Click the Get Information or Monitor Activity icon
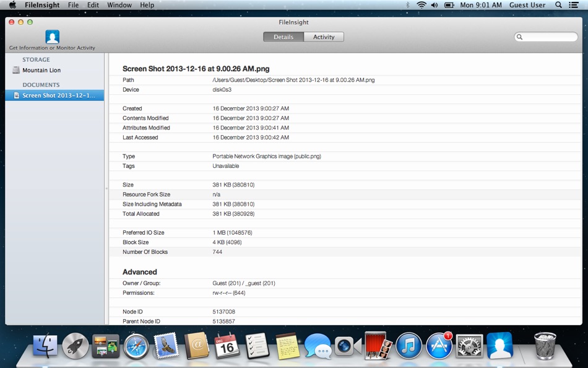Screen dimensions: 588x368 pos(52,37)
